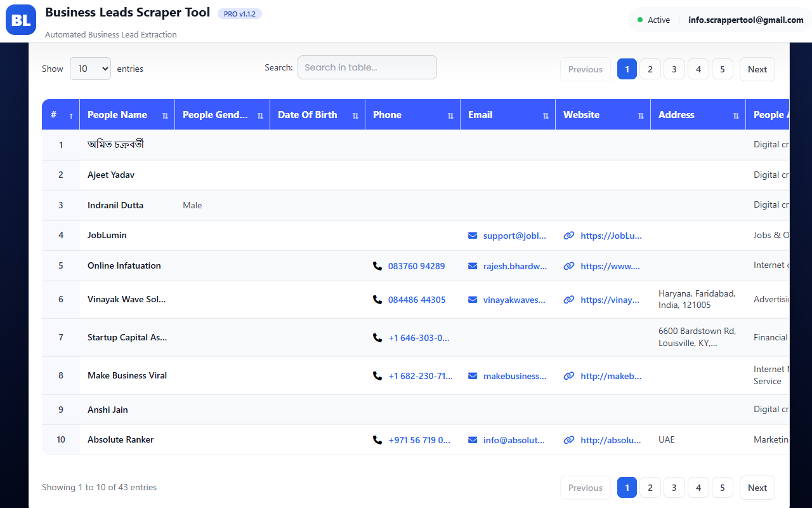Screen dimensions: 812x508
Task: Call phone number 083760 94289
Action: [417, 266]
